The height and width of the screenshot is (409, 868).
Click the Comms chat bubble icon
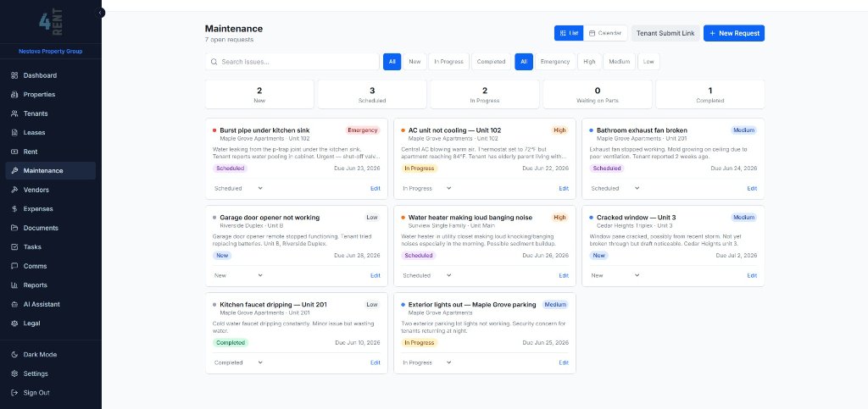coord(14,266)
